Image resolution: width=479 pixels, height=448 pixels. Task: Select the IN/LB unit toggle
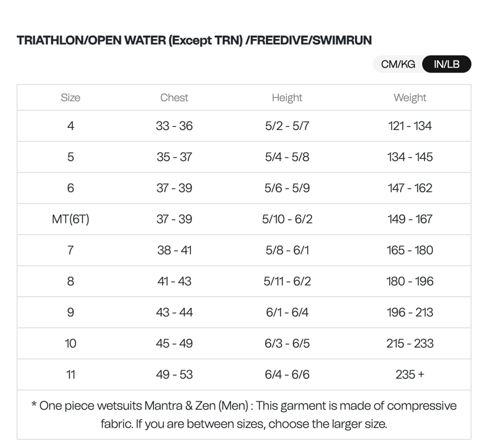pyautogui.click(x=447, y=64)
